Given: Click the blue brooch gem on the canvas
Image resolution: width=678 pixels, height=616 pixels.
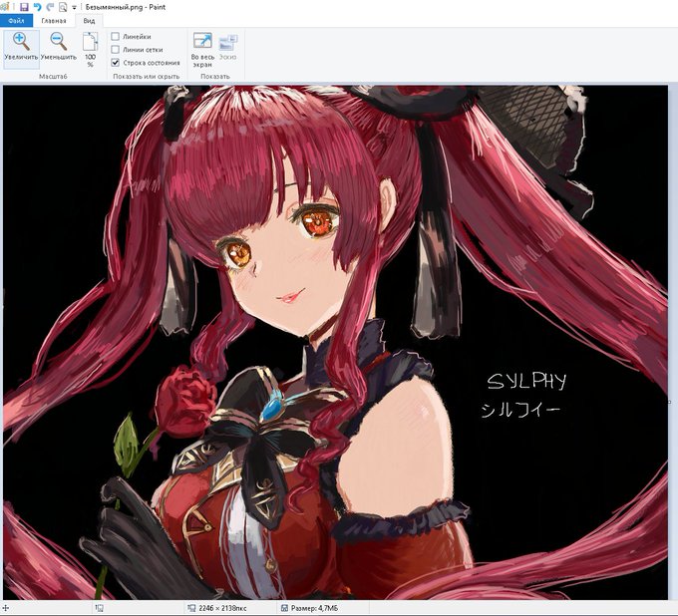Looking at the screenshot, I should [271, 409].
